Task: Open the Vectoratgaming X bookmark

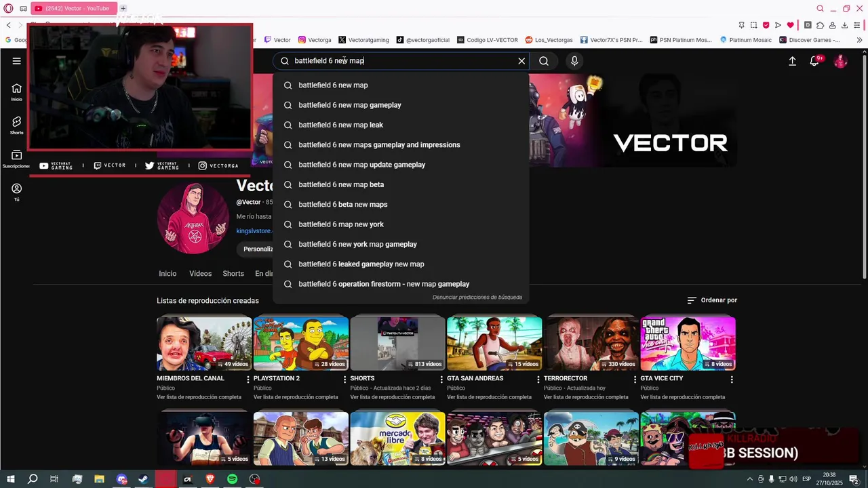Action: [364, 40]
